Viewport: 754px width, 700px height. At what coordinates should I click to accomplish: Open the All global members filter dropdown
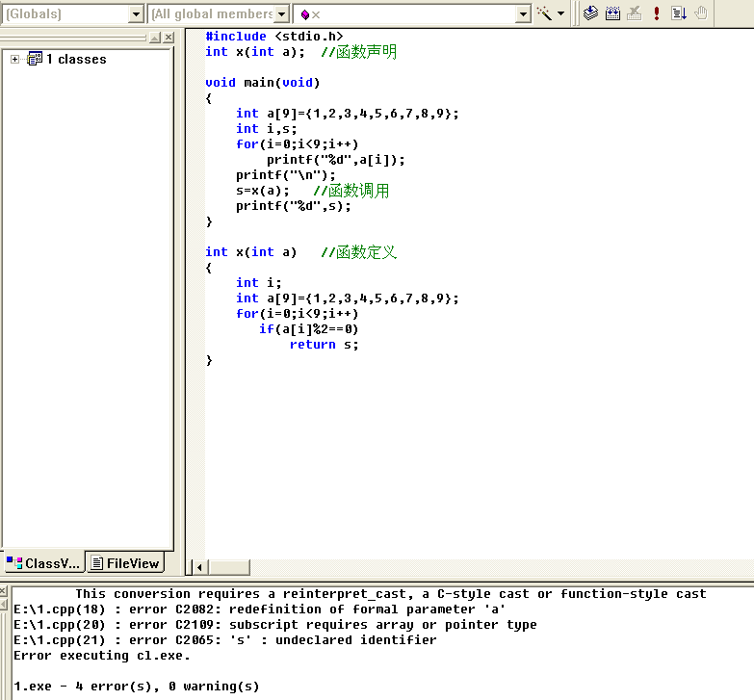282,14
